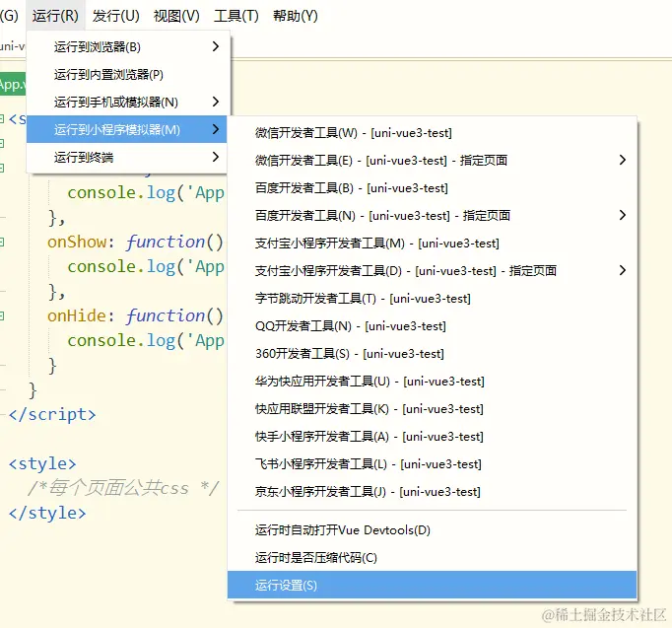The height and width of the screenshot is (628, 672).
Task: Run in 字节跳动开发者工具(T)
Action: (432, 299)
